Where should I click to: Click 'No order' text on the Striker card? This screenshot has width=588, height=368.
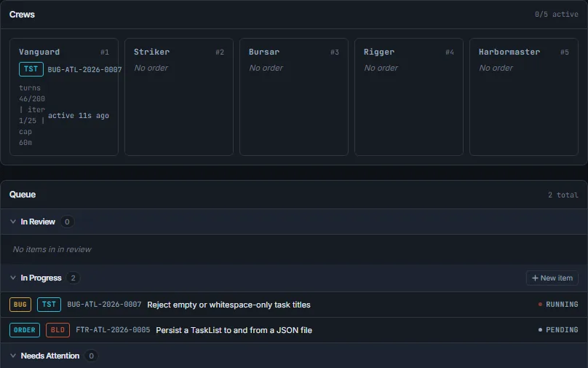pyautogui.click(x=151, y=68)
